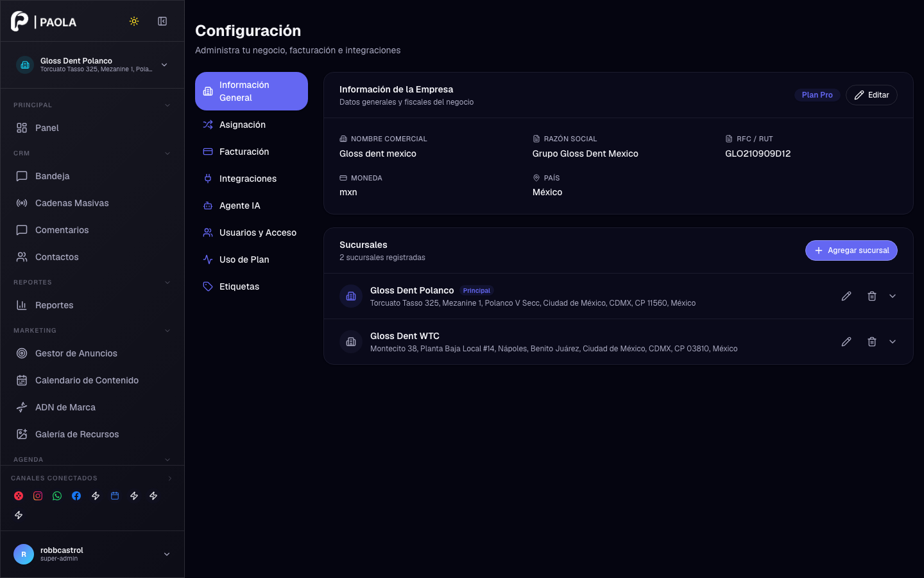Click the Plan Pro badge

817,95
